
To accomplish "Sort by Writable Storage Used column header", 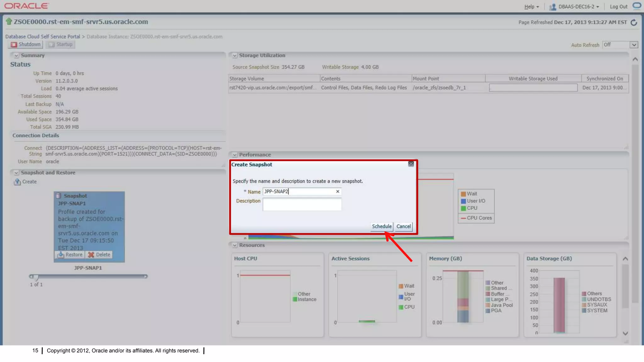I will [x=533, y=79].
